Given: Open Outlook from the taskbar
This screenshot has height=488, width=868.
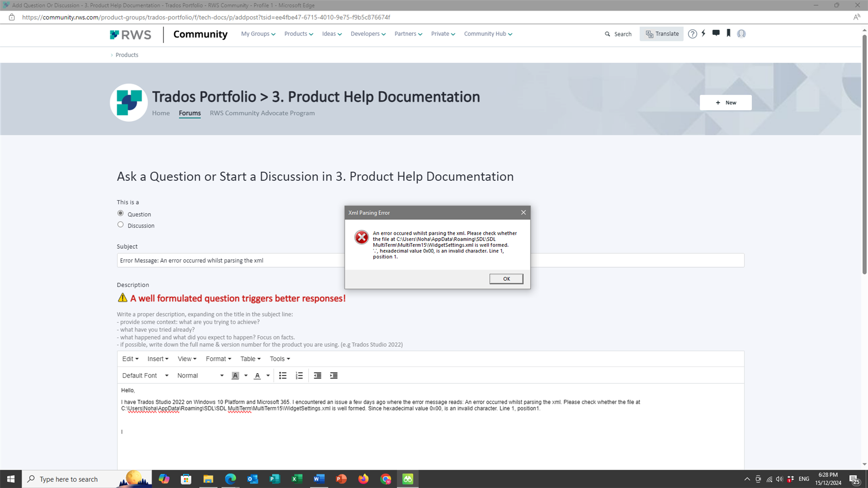Looking at the screenshot, I should click(x=253, y=479).
